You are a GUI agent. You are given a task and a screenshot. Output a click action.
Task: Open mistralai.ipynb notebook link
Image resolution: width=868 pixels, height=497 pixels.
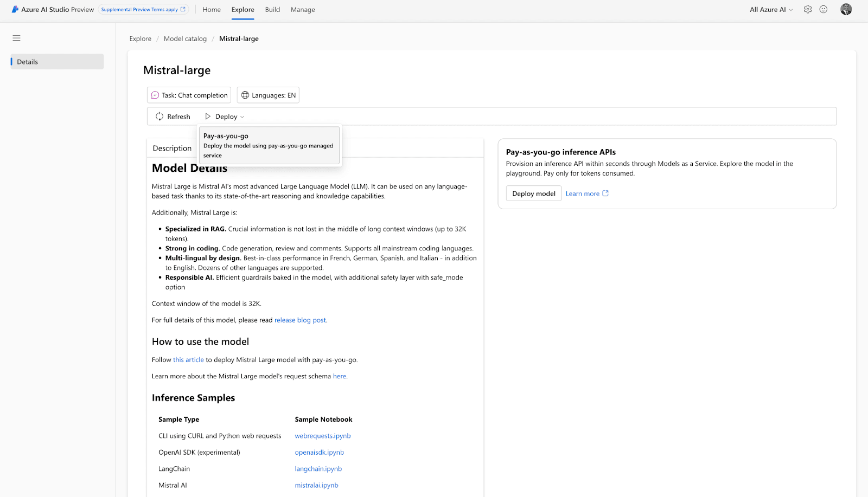pos(316,486)
